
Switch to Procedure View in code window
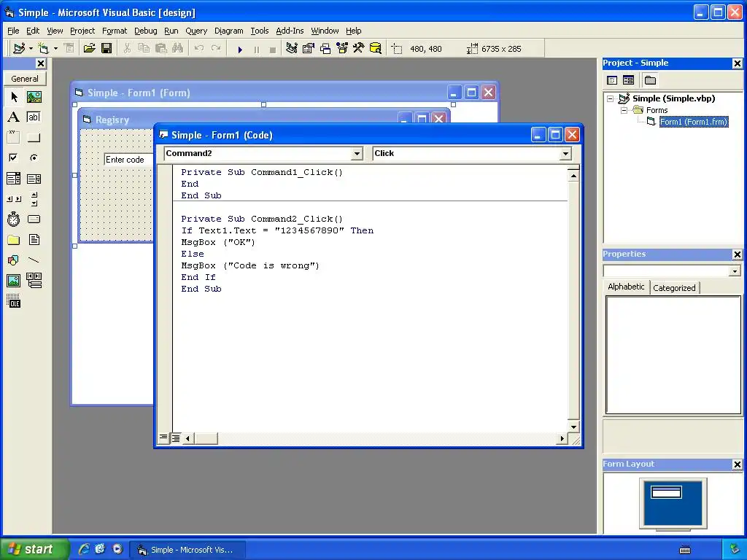pos(163,437)
